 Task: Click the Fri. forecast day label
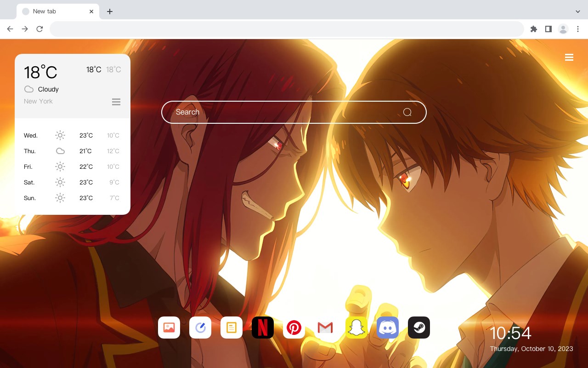point(28,167)
